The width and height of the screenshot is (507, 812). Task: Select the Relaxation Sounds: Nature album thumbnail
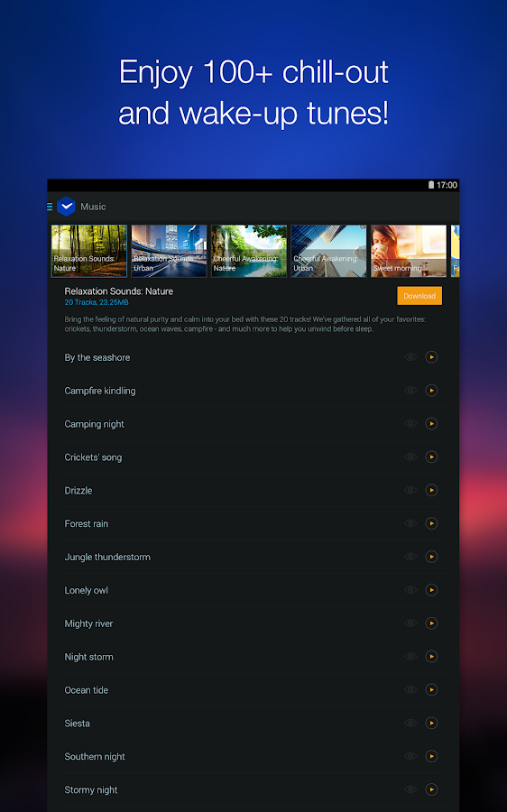point(89,251)
